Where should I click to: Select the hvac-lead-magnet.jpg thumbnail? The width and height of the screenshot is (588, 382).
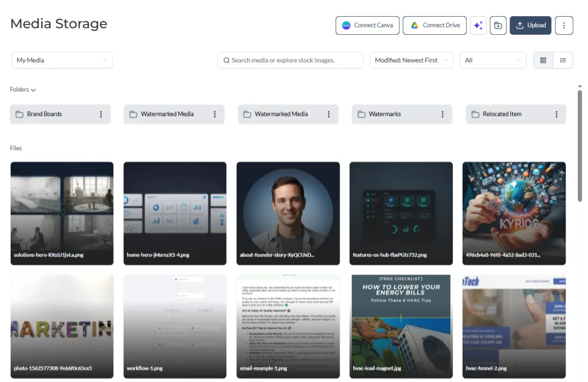coord(401,326)
